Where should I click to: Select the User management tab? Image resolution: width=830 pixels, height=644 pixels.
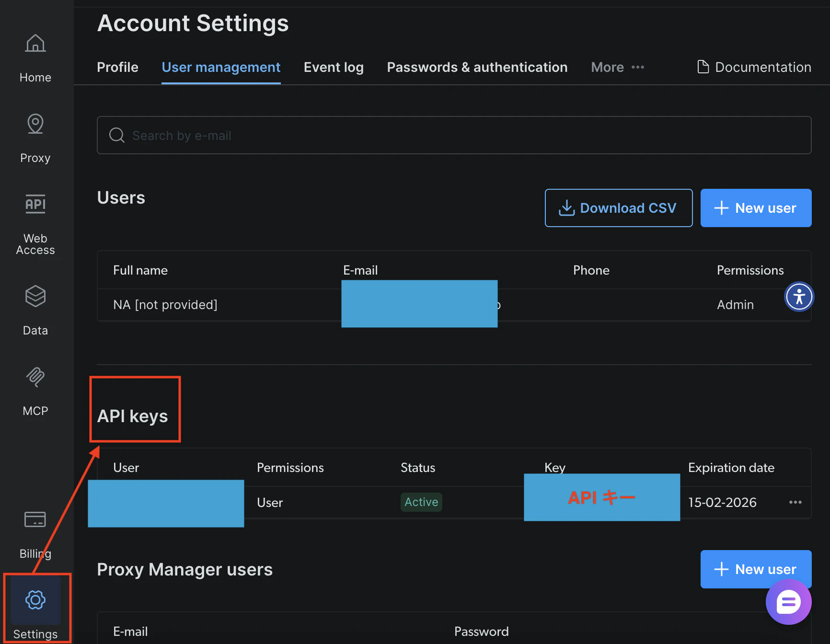pyautogui.click(x=221, y=67)
